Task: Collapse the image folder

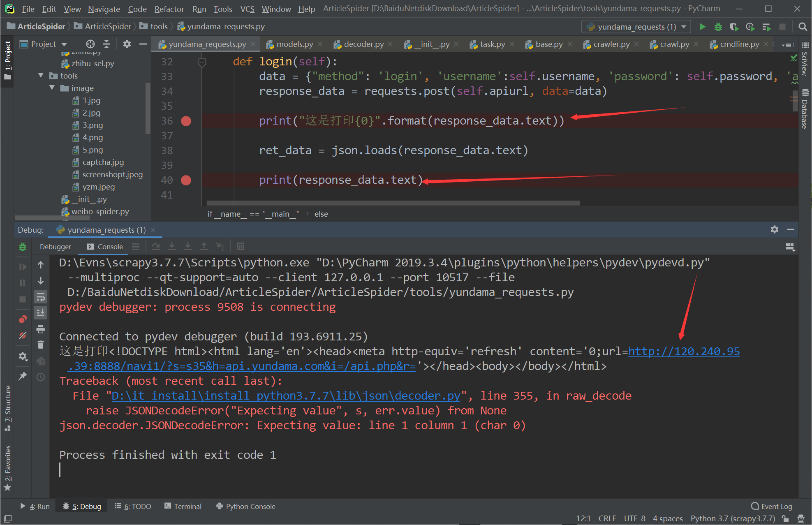Action: coord(52,88)
